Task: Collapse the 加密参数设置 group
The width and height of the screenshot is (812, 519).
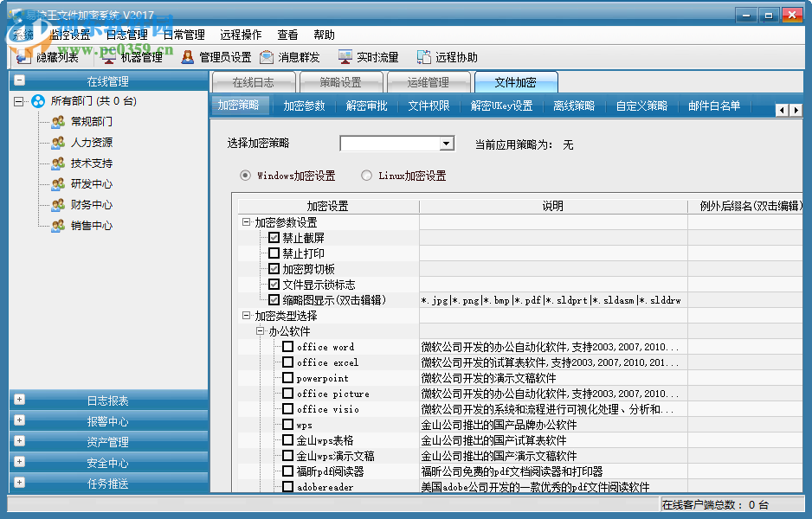Action: [247, 222]
